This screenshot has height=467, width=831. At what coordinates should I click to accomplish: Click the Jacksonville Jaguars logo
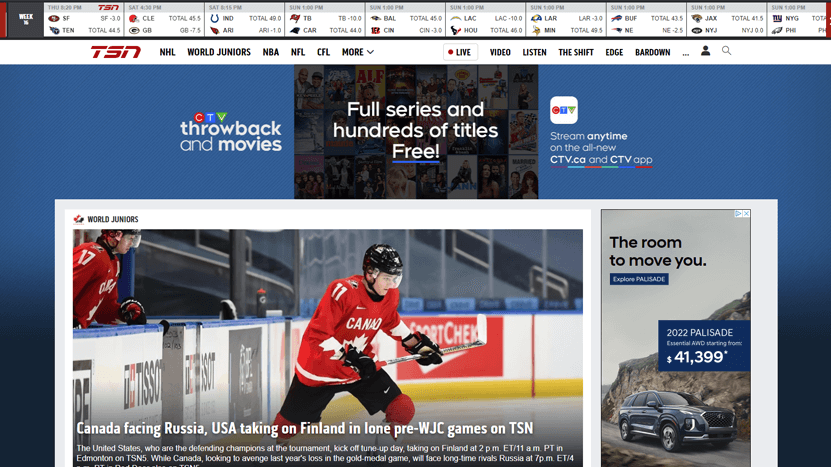point(697,19)
